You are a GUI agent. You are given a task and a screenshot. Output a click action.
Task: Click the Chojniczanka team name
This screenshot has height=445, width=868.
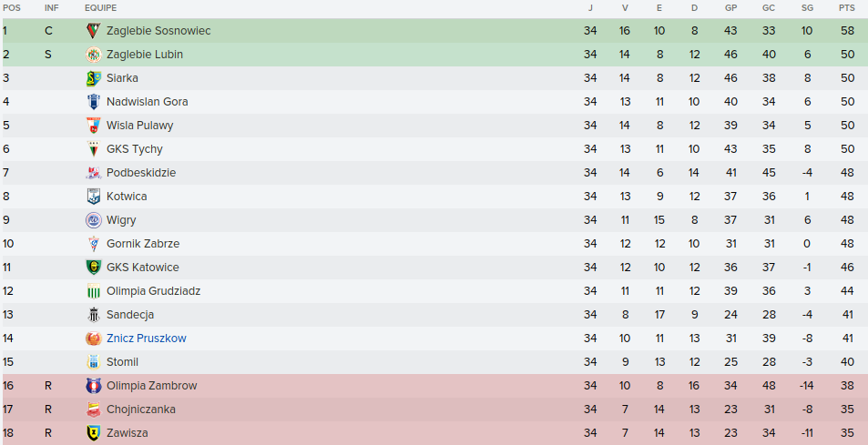click(x=140, y=410)
